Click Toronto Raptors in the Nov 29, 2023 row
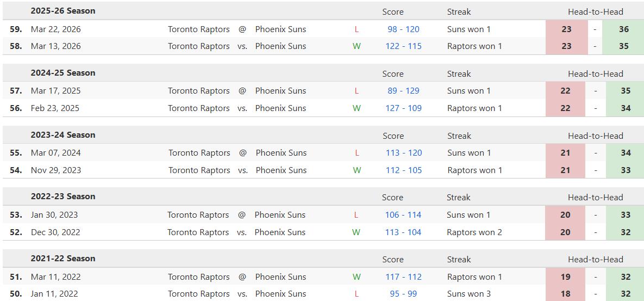The image size is (644, 301). [x=199, y=170]
